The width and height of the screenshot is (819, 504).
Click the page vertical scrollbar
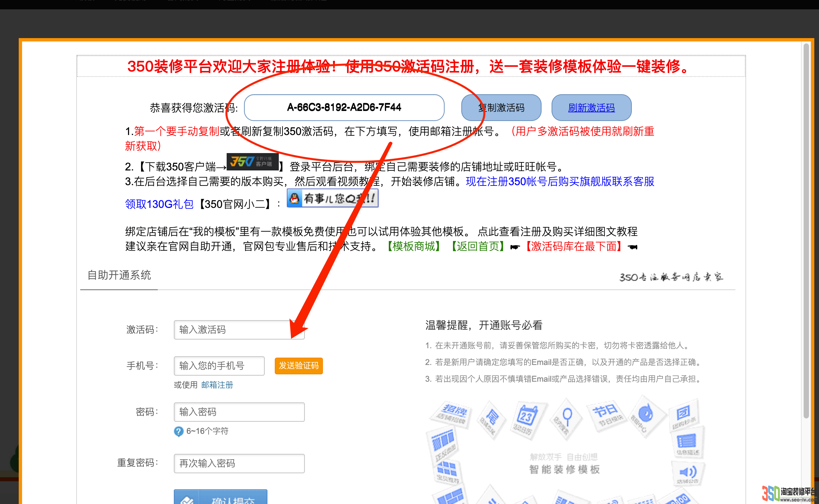click(x=806, y=231)
